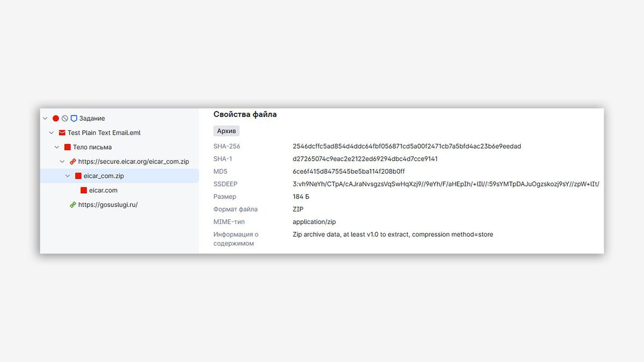
Task: Click the red link icon of secure.eicar.org URL
Action: (73, 161)
